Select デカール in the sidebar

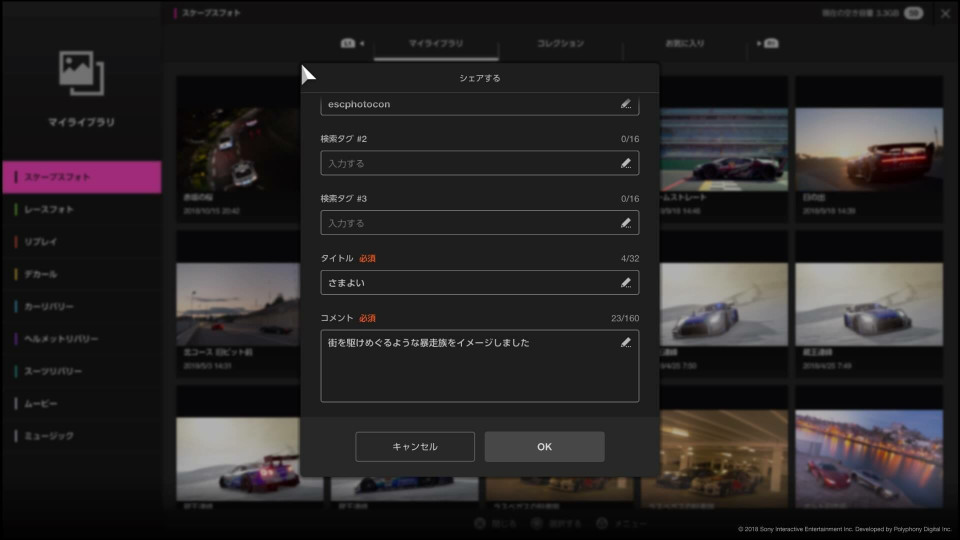pyautogui.click(x=82, y=274)
